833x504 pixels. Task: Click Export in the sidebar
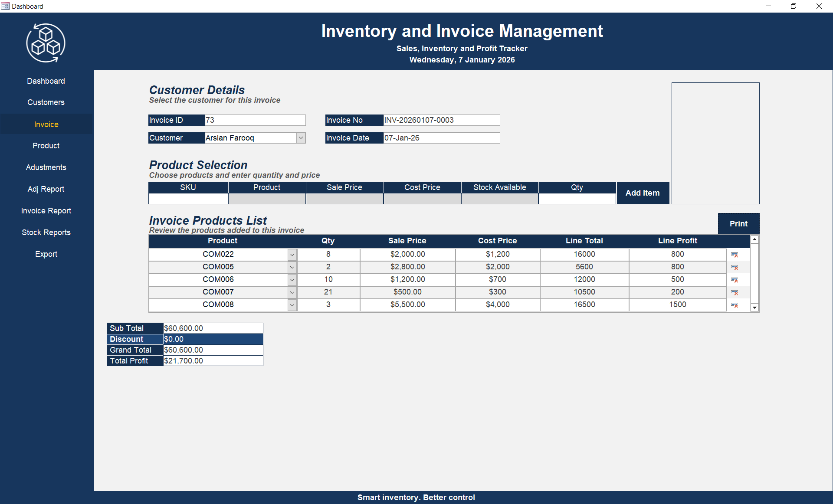tap(46, 254)
